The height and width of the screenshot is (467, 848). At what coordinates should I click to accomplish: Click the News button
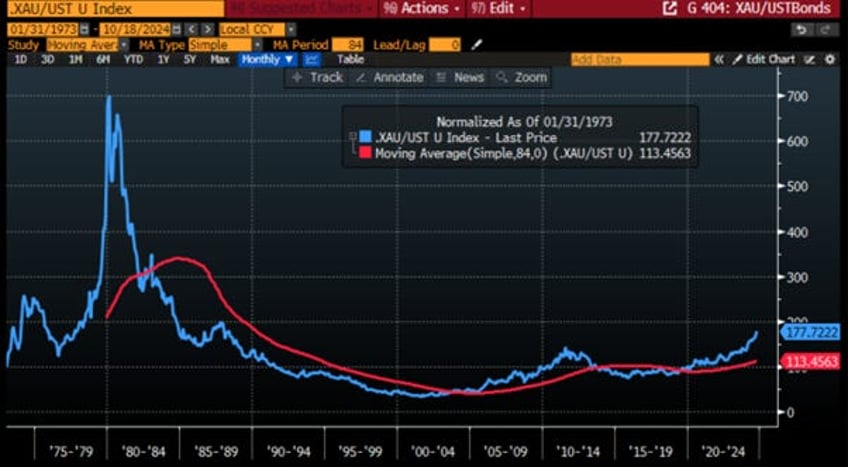pos(460,78)
